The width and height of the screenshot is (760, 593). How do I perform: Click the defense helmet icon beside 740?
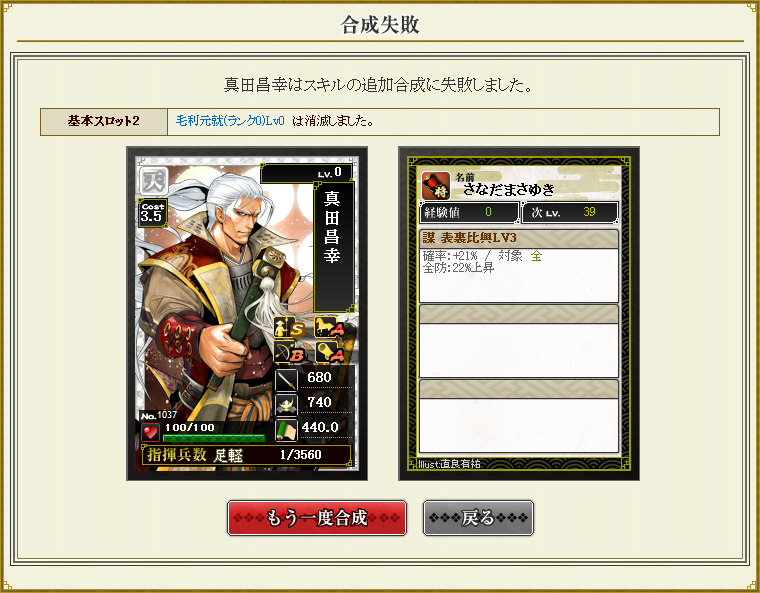286,405
